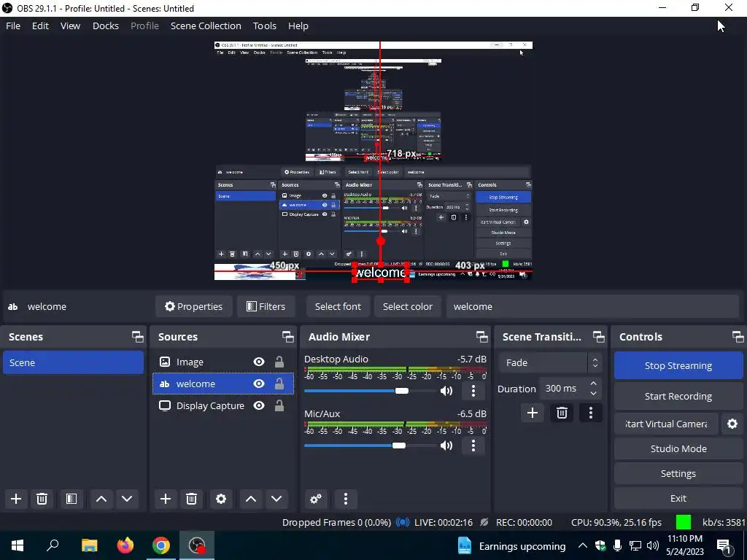Click Select font button
Viewport: 747px width, 560px height.
(338, 306)
